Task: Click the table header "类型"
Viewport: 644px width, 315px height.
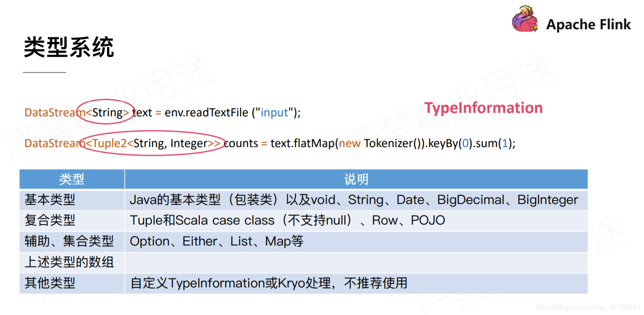Action: point(71,180)
